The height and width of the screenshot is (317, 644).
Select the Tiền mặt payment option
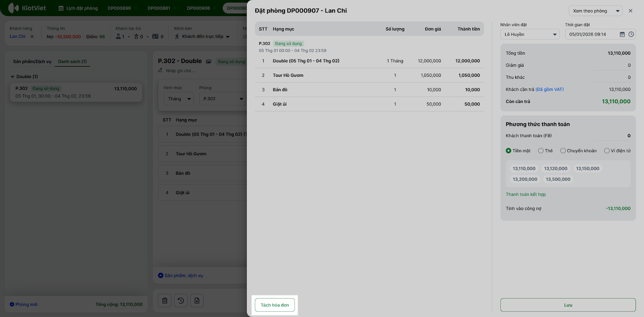tap(509, 151)
